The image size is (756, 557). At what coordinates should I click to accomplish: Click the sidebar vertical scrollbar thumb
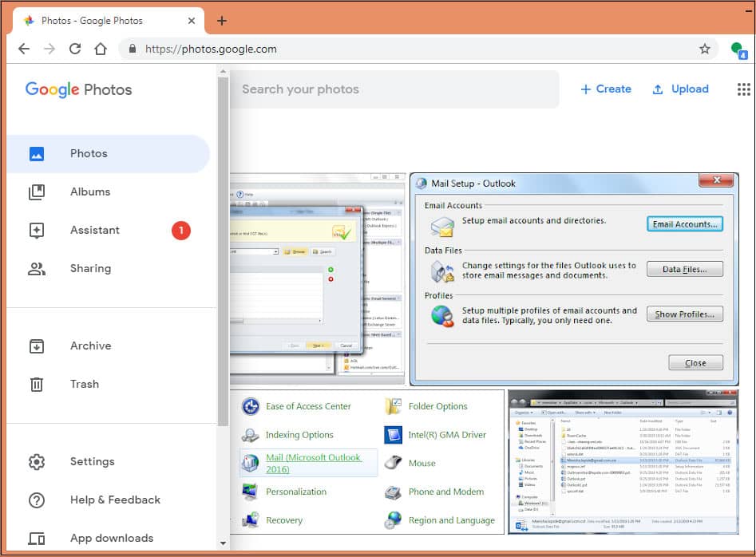[x=223, y=251]
